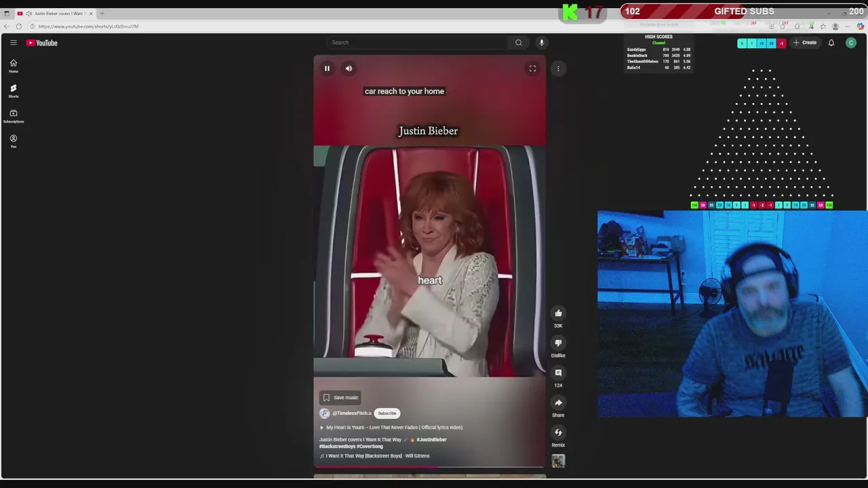Image resolution: width=868 pixels, height=488 pixels.
Task: Open the tab actions menu icon
Action: point(7,14)
